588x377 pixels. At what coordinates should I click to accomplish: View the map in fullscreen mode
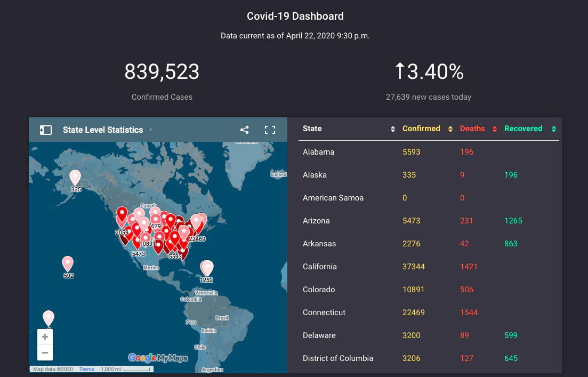[270, 130]
